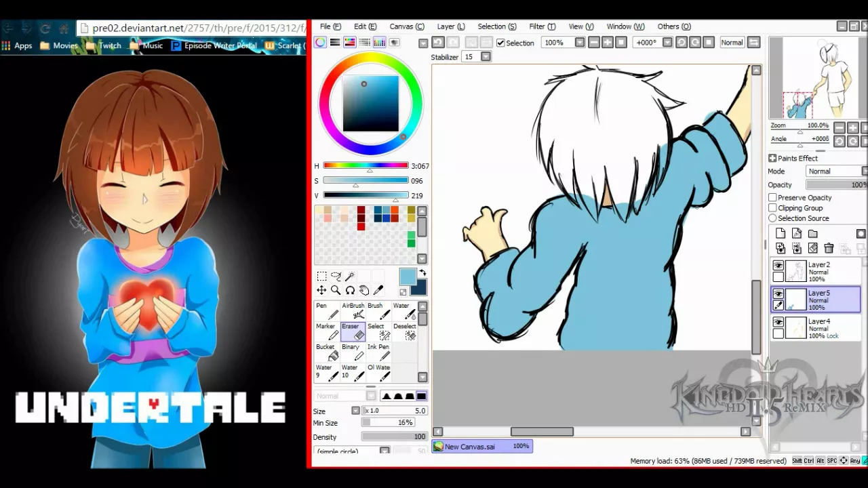Select the magnifier Zoom tool
868x488 pixels.
336,290
